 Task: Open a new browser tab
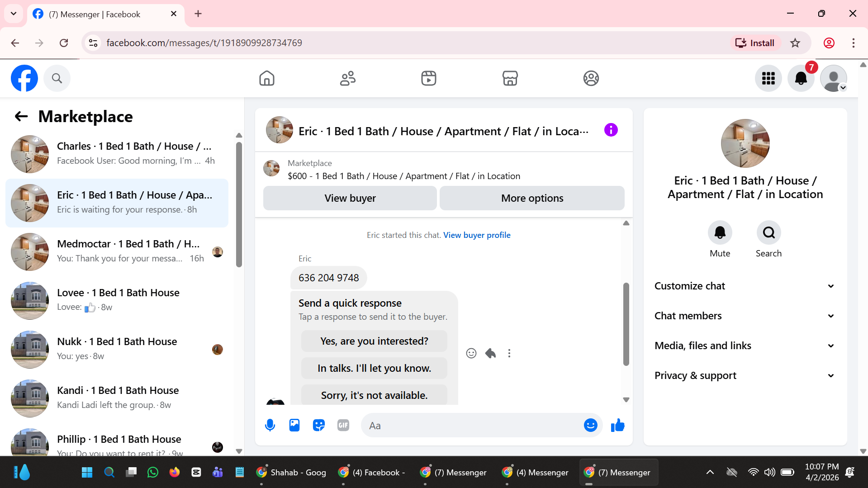(198, 14)
